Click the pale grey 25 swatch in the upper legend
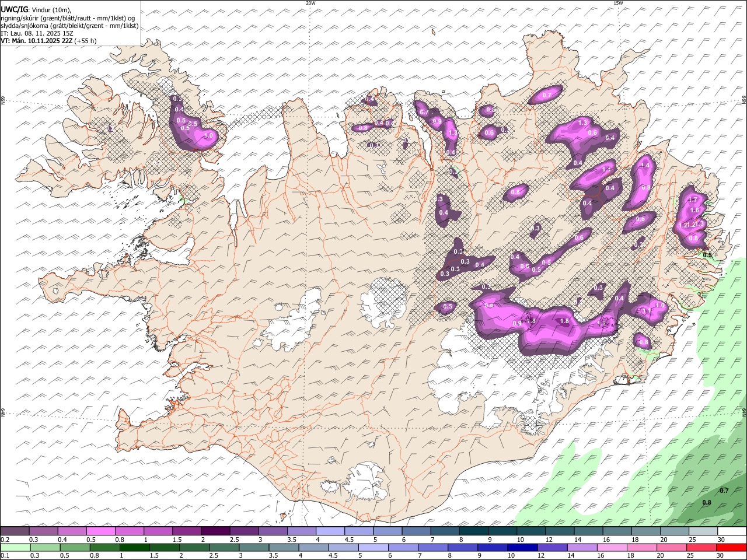This screenshot has width=747, height=560. [703, 531]
